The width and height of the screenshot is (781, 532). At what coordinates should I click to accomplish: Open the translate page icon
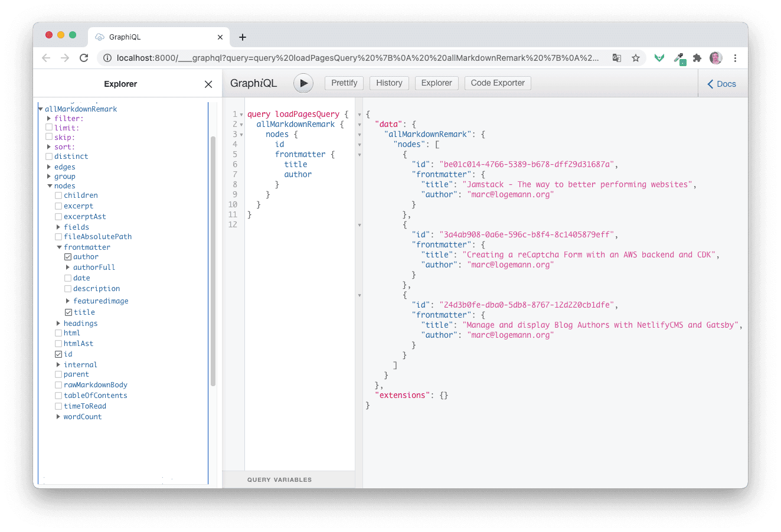[617, 58]
